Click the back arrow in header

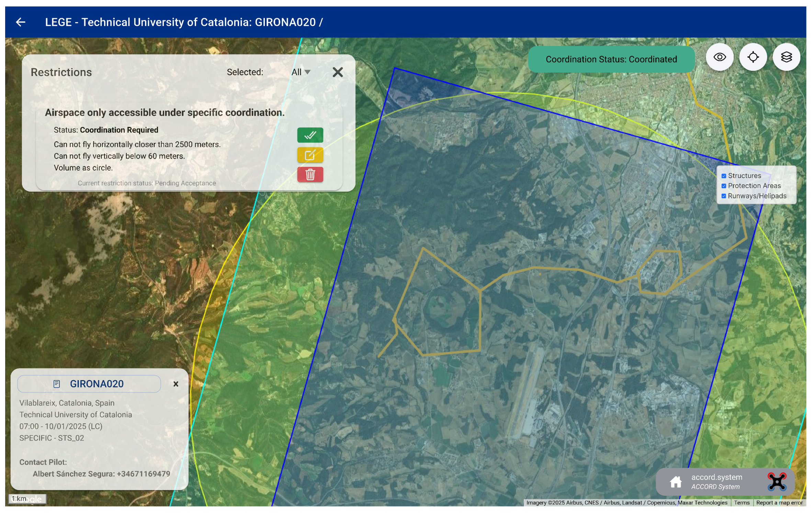(x=21, y=22)
